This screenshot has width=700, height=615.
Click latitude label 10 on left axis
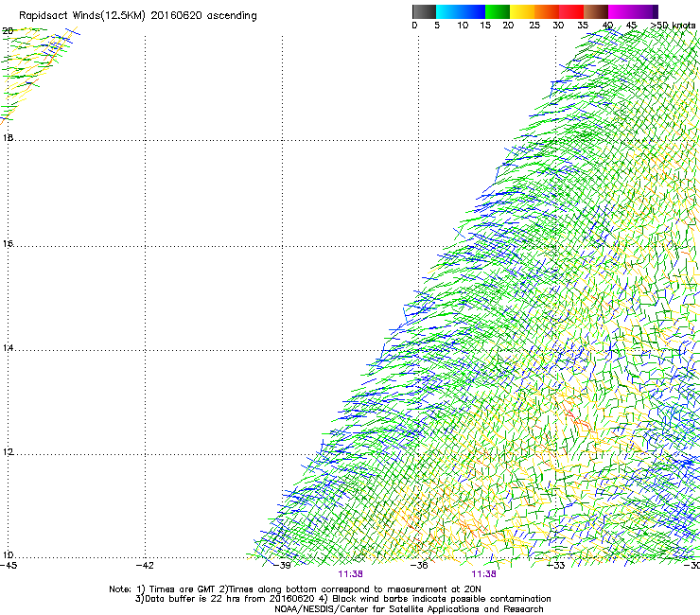coord(8,555)
